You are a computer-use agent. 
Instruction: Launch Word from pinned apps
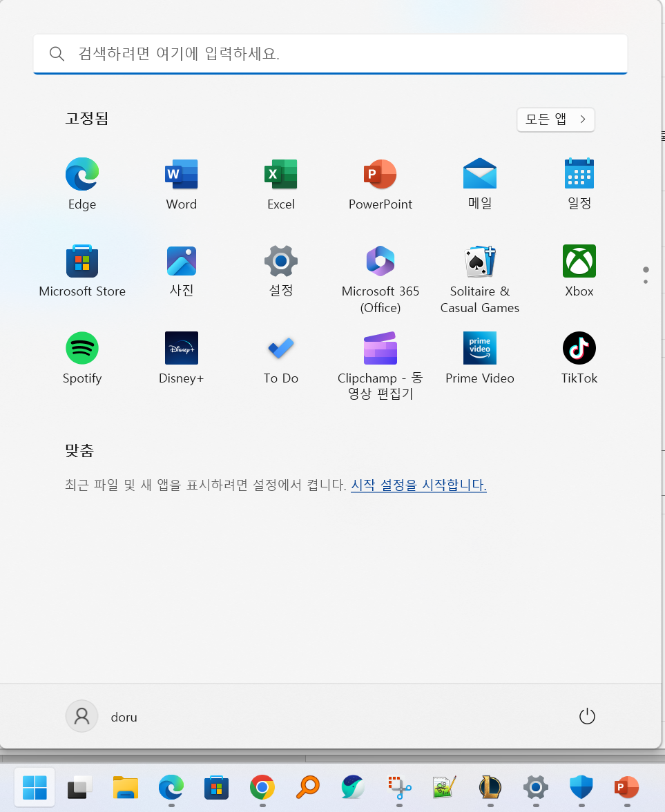coord(181,184)
